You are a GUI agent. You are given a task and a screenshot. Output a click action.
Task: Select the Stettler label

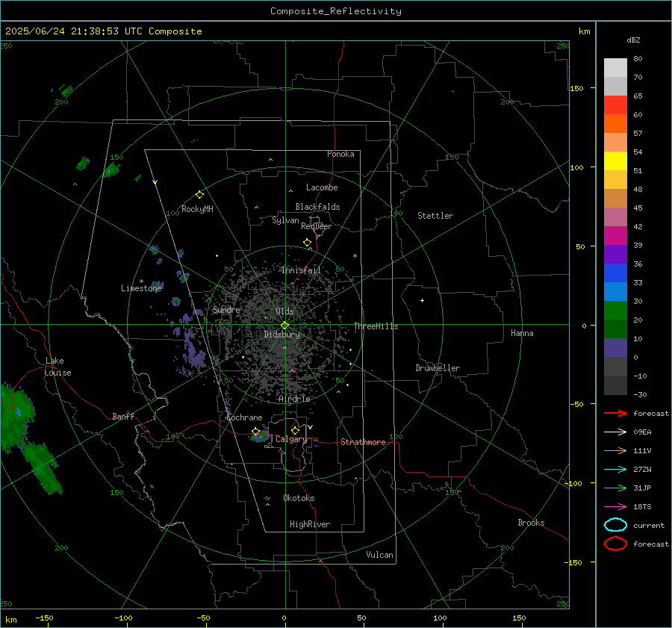click(x=435, y=216)
